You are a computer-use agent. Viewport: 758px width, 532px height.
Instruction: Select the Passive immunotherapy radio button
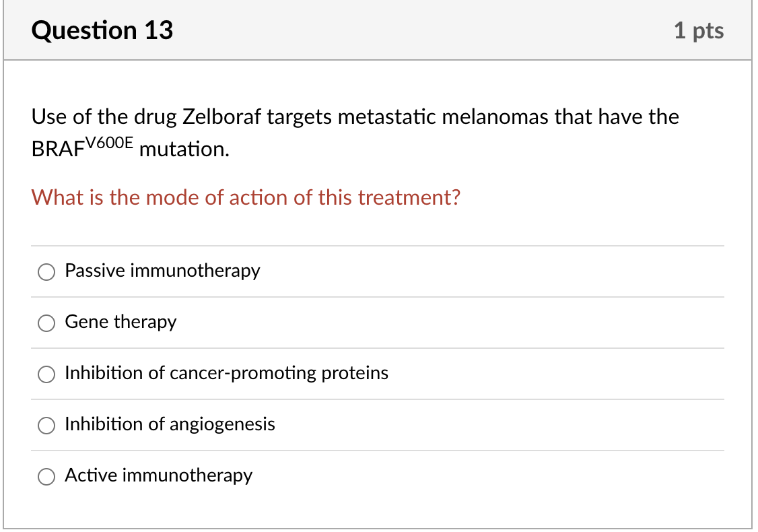click(x=46, y=272)
